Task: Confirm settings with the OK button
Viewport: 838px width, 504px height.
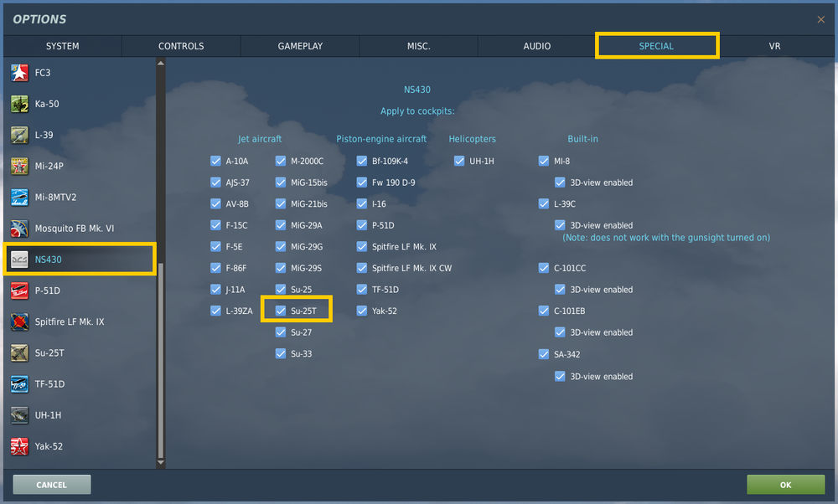Action: (x=786, y=485)
